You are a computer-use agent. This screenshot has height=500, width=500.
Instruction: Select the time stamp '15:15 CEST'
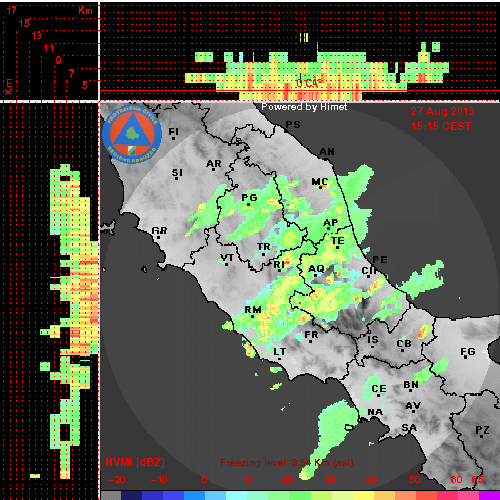[x=441, y=126]
